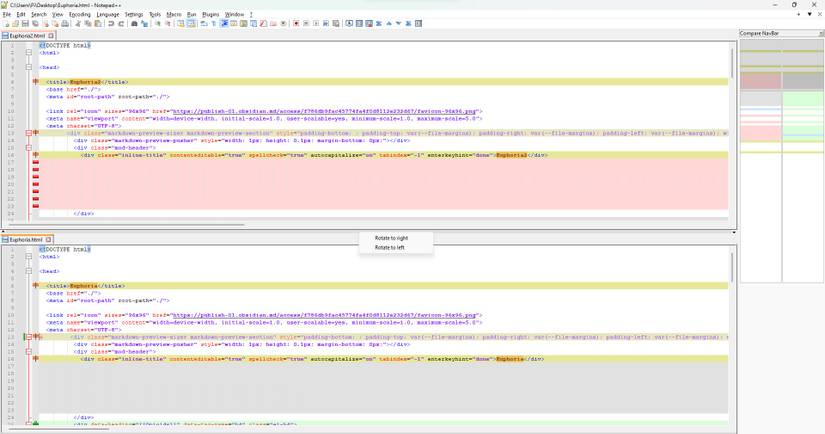Open the Encoding menu
The height and width of the screenshot is (434, 825).
click(79, 15)
